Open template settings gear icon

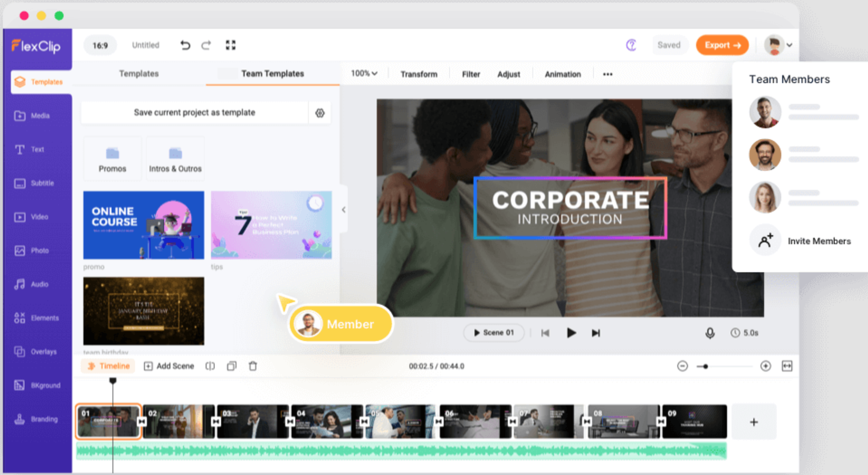click(x=320, y=113)
